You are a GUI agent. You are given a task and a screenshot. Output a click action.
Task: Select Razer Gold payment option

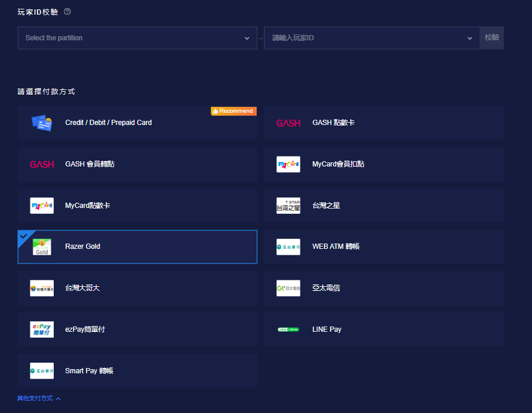[x=137, y=247]
